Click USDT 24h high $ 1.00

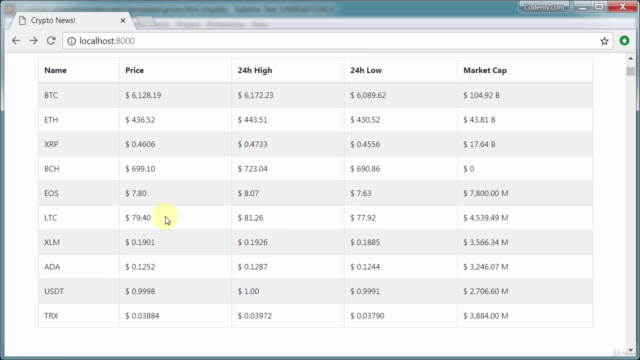(249, 291)
